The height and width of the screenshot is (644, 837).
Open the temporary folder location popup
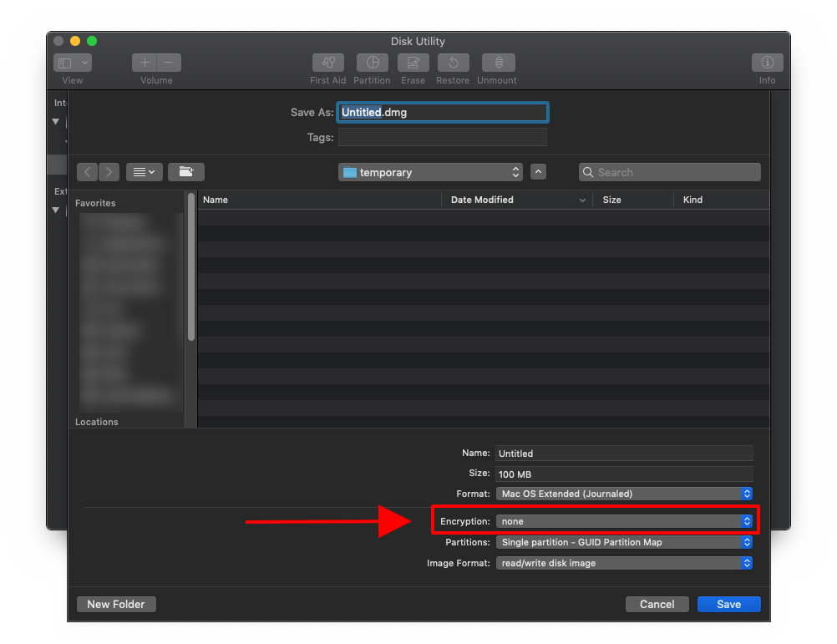coord(430,172)
